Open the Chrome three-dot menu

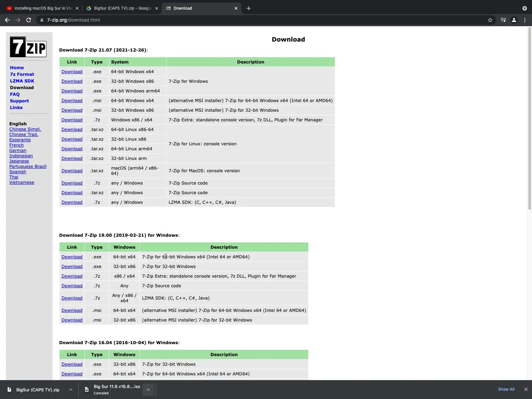coord(525,20)
